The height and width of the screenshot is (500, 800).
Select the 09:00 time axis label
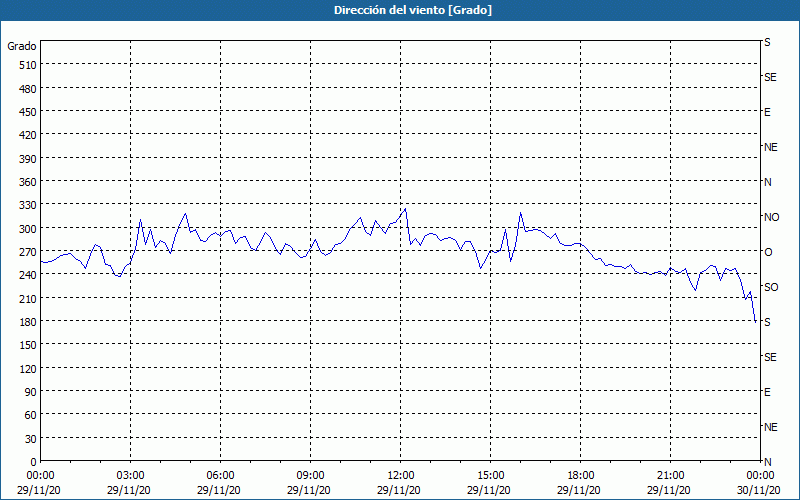310,476
